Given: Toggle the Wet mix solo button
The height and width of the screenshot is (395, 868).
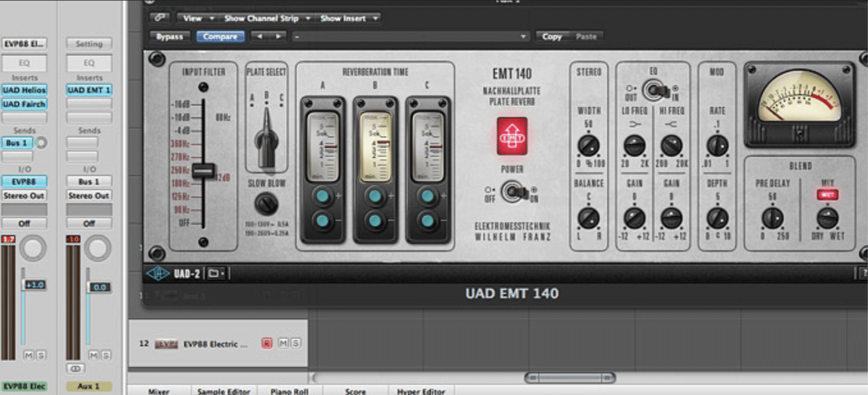Looking at the screenshot, I should point(827,194).
